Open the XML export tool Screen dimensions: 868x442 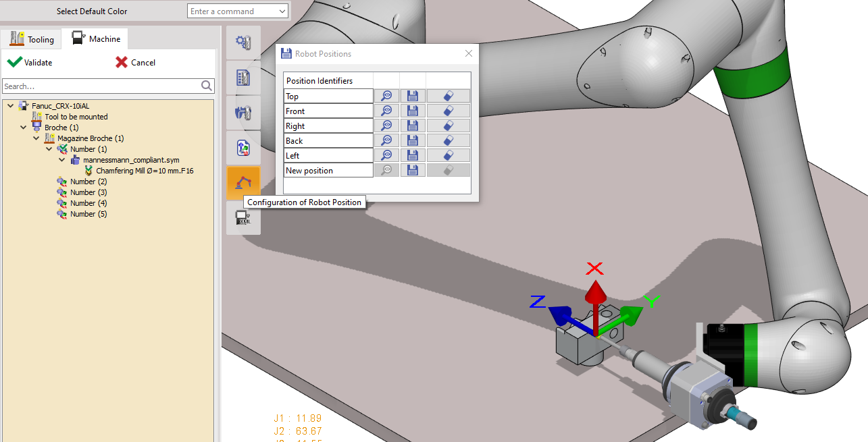point(243,217)
